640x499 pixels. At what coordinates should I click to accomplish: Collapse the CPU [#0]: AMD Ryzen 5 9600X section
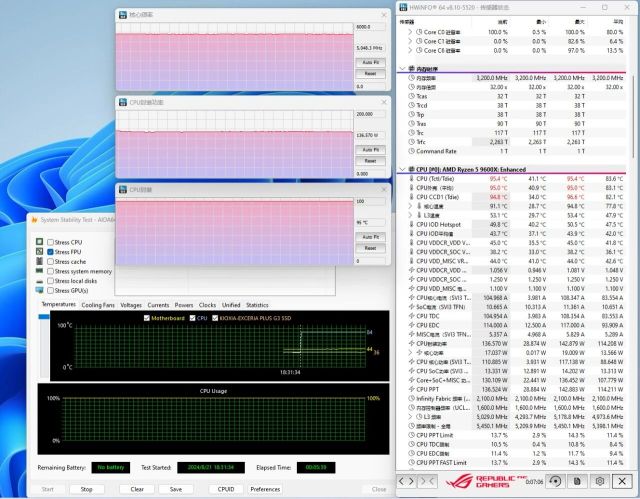402,169
